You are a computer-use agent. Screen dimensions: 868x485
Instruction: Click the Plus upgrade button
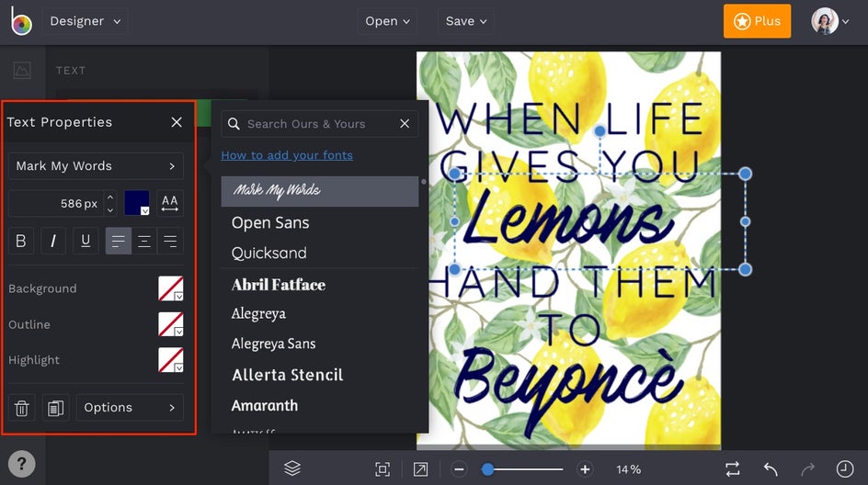(757, 21)
